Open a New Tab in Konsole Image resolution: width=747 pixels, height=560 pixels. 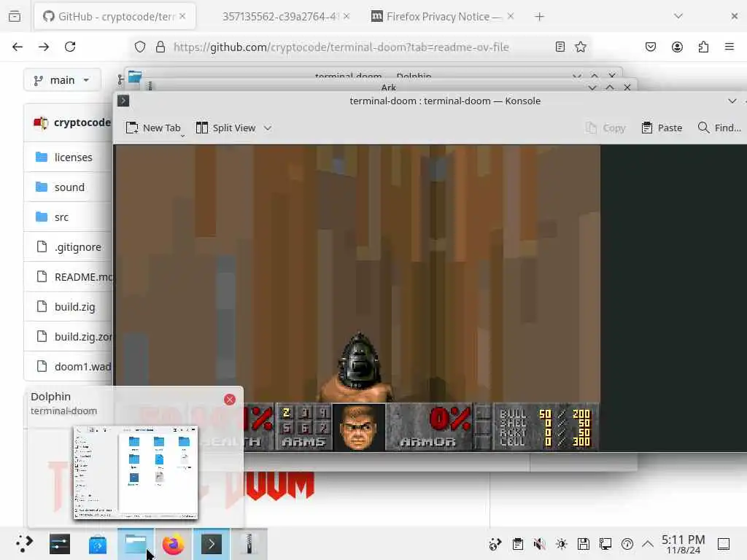point(153,128)
